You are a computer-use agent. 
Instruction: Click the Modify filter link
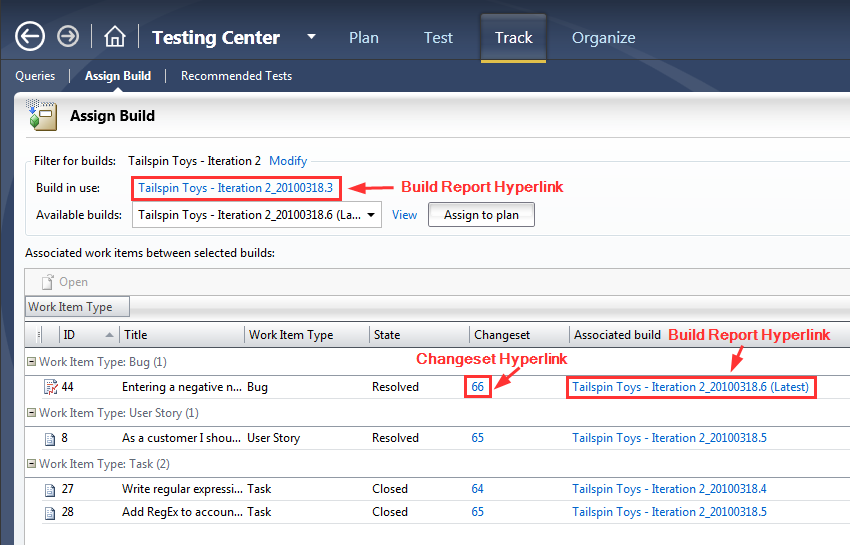288,161
